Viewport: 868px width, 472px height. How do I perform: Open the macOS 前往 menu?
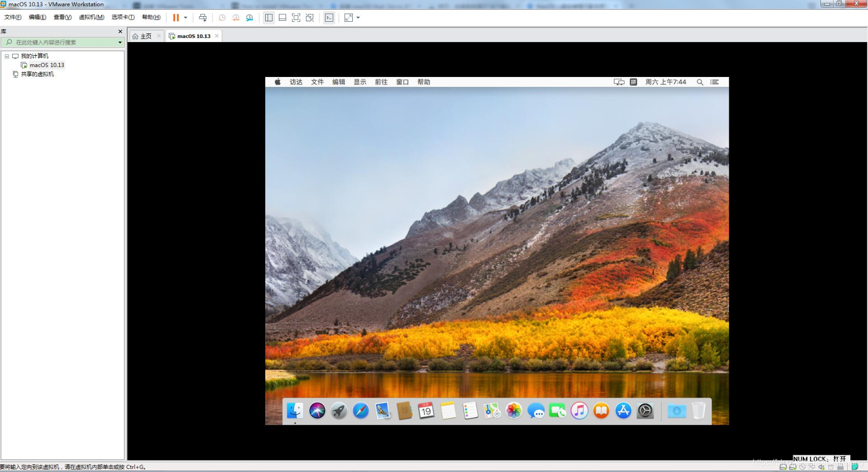pos(381,82)
